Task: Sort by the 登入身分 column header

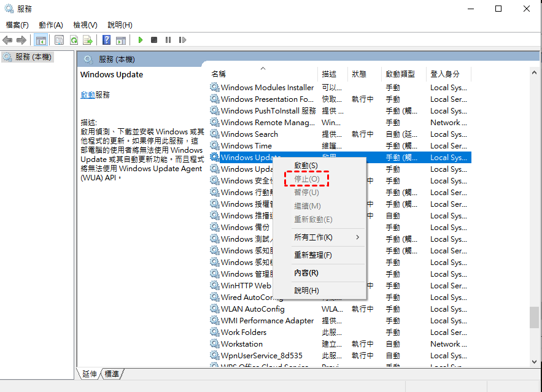Action: tap(448, 74)
